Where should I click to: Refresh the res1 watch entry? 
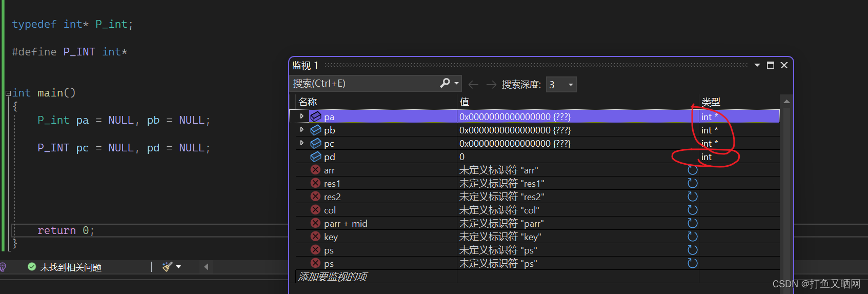(692, 183)
